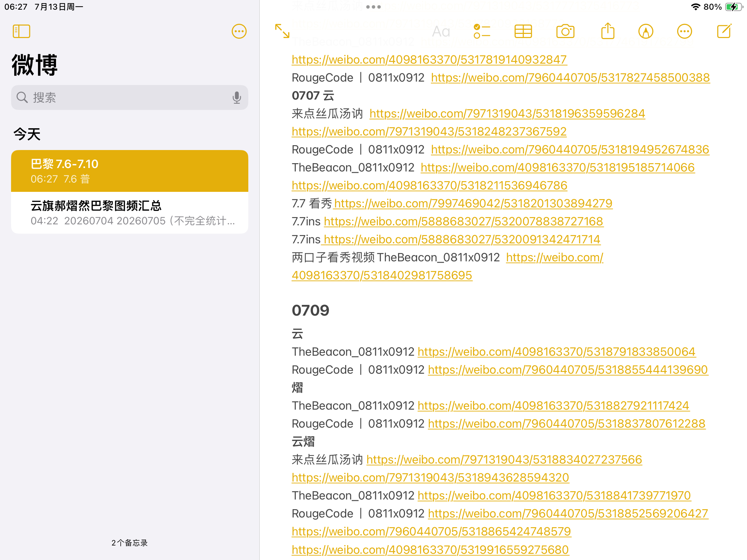Open the note 云旗郝熠然巴黎图频汇总
This screenshot has height=560, width=747.
point(130,213)
